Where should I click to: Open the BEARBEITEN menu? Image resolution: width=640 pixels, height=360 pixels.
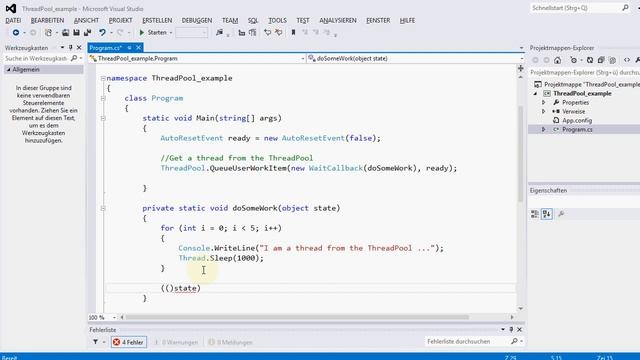pyautogui.click(x=47, y=20)
